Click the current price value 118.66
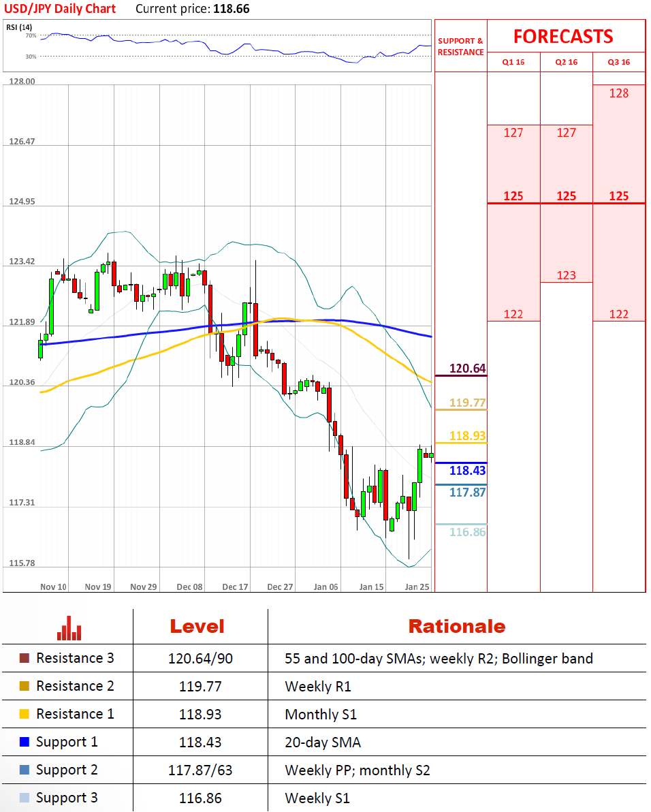 pyautogui.click(x=232, y=9)
